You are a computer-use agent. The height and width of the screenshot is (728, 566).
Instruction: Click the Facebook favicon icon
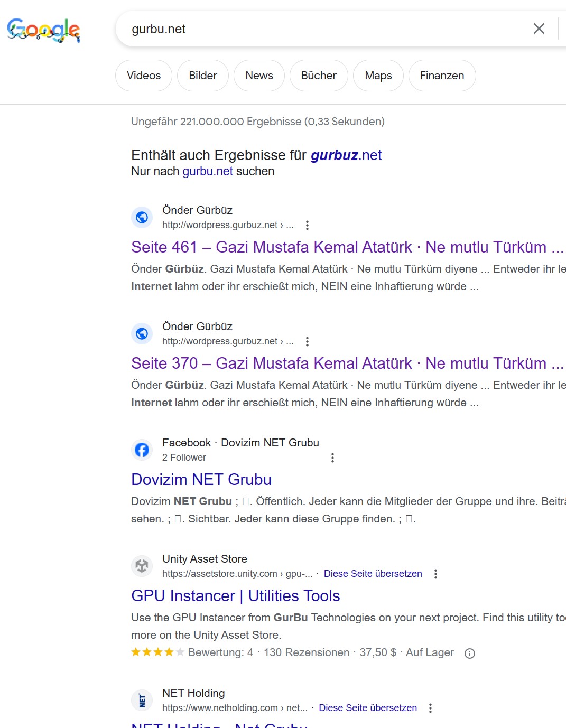point(142,450)
